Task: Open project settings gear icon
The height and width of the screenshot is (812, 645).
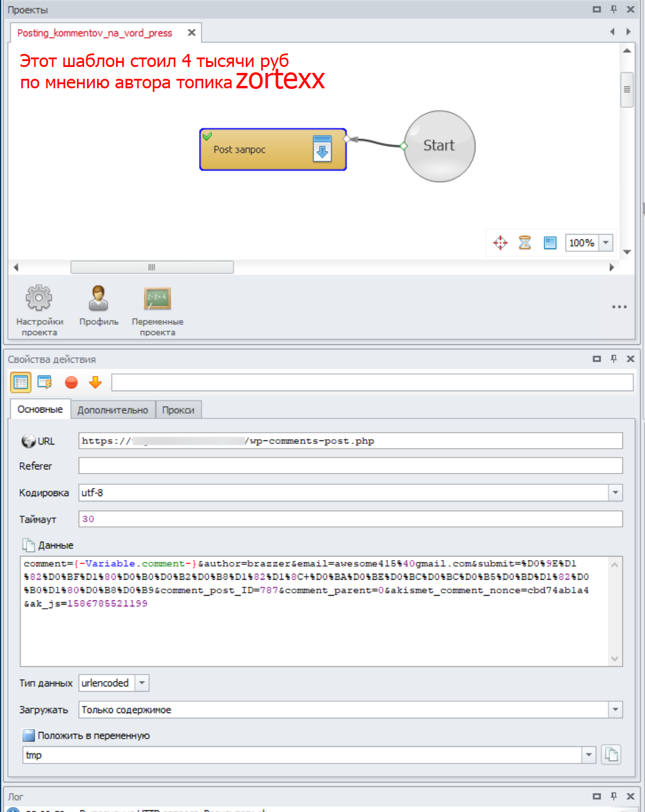Action: [39, 298]
